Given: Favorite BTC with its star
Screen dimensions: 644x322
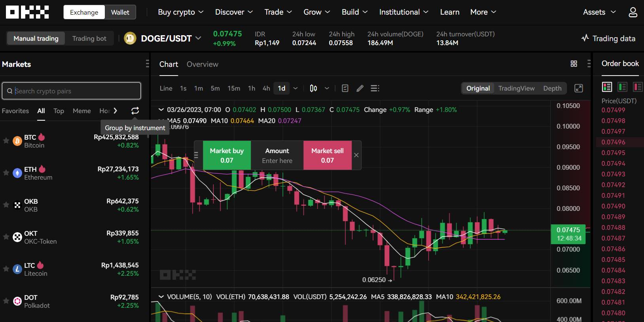Looking at the screenshot, I should (x=6, y=141).
